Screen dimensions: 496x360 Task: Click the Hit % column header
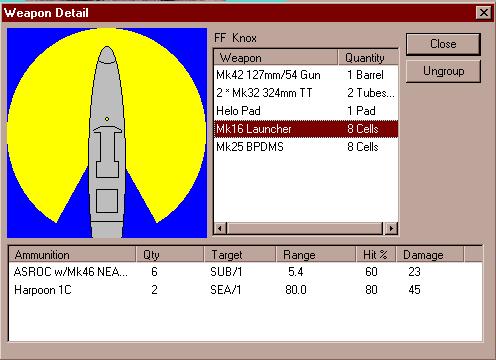[x=376, y=255]
